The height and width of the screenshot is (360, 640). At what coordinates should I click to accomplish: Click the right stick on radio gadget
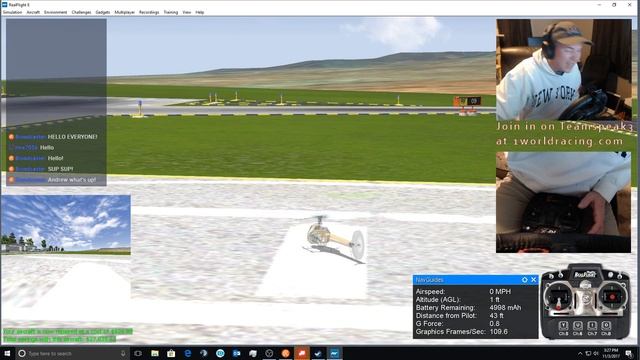[612, 297]
